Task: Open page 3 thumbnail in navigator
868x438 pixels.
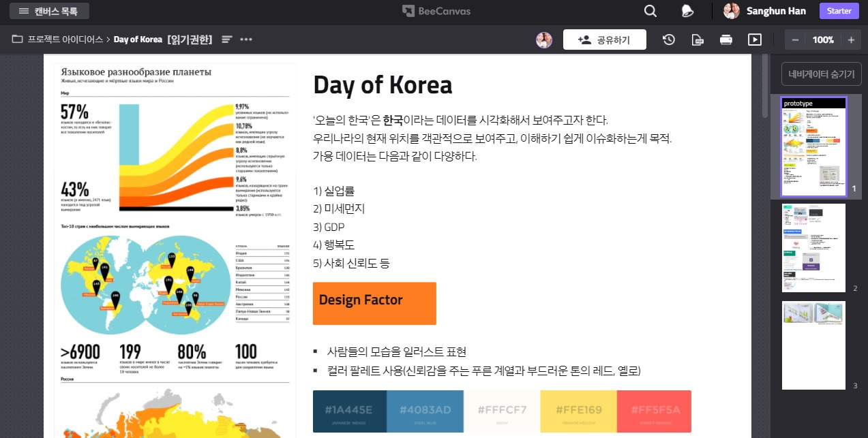Action: coord(813,345)
